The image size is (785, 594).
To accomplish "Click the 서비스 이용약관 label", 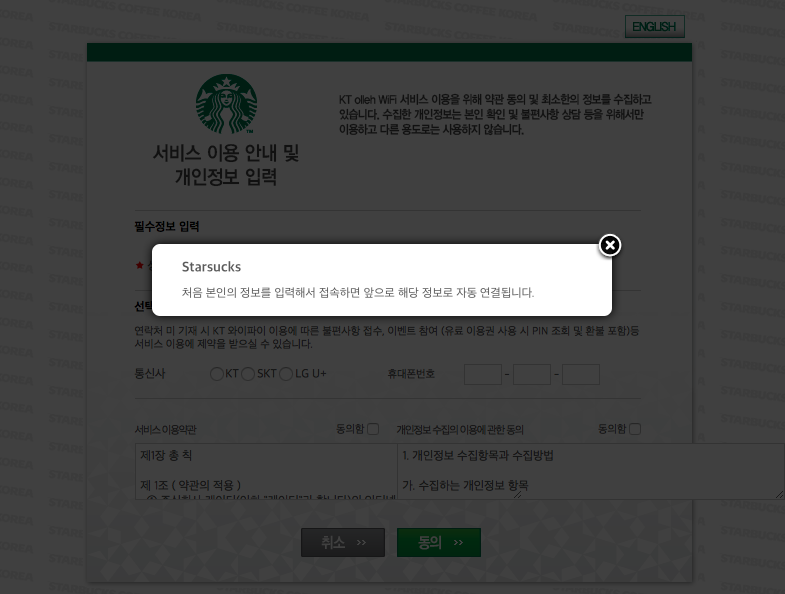I will pos(166,430).
